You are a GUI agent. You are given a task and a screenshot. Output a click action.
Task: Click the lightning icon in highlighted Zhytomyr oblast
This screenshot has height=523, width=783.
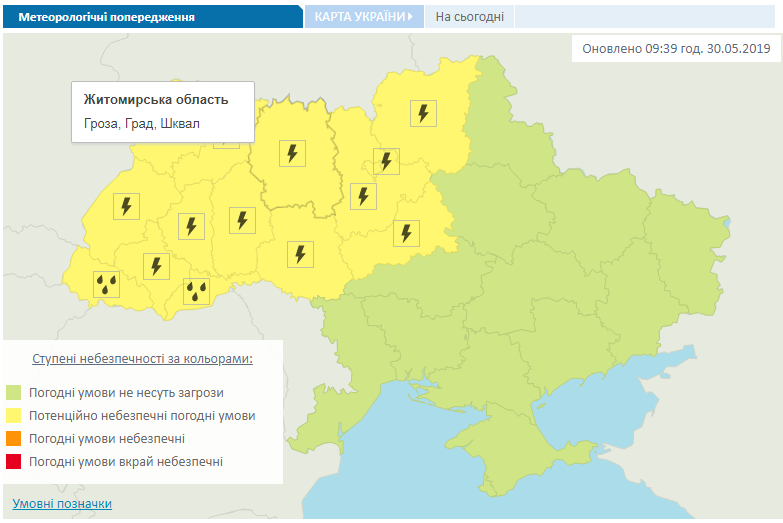click(293, 153)
